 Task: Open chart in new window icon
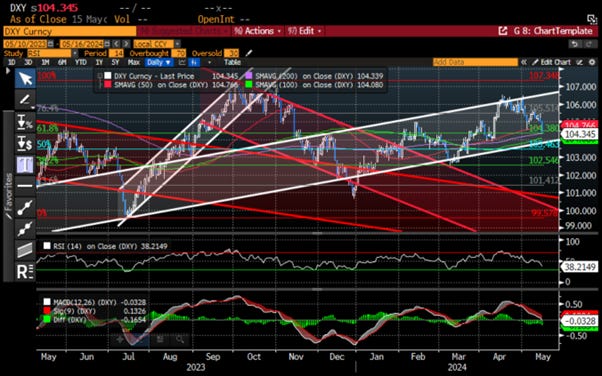[x=503, y=31]
